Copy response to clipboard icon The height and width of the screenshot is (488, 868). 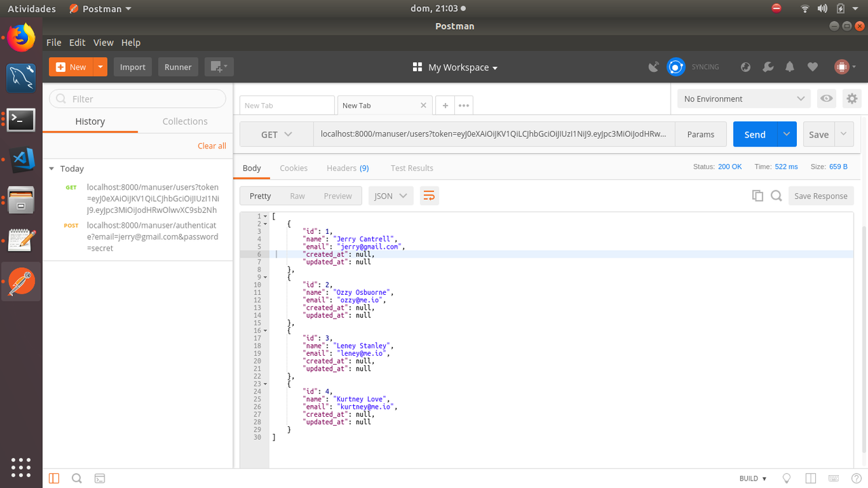[x=757, y=196]
